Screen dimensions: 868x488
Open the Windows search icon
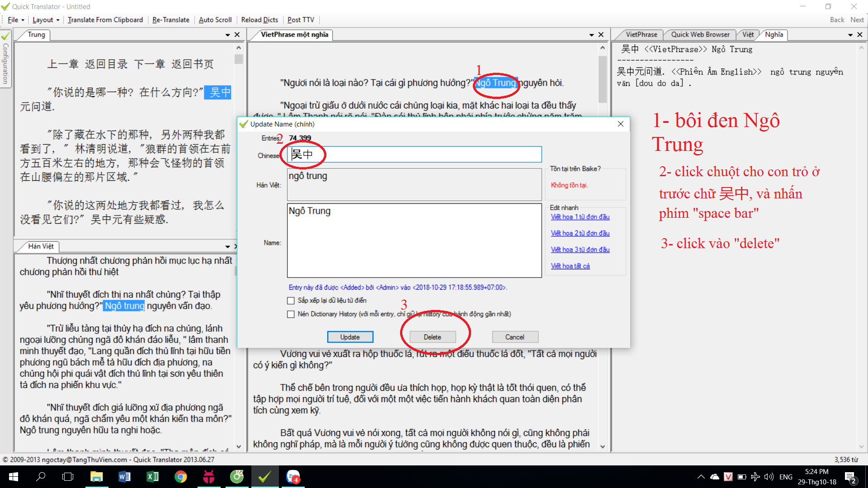coord(41,477)
